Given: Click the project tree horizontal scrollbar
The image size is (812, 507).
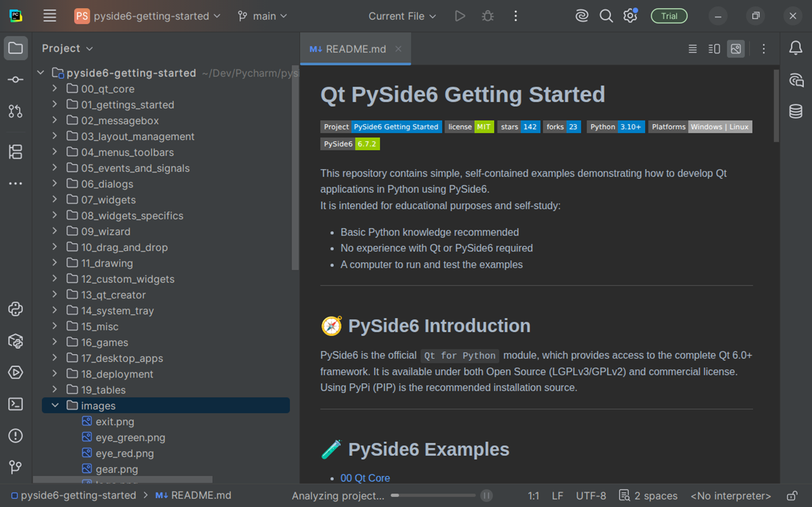Looking at the screenshot, I should [x=123, y=480].
